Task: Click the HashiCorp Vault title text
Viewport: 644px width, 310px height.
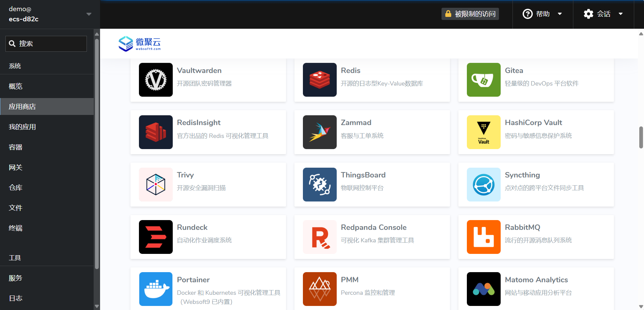Action: point(533,123)
